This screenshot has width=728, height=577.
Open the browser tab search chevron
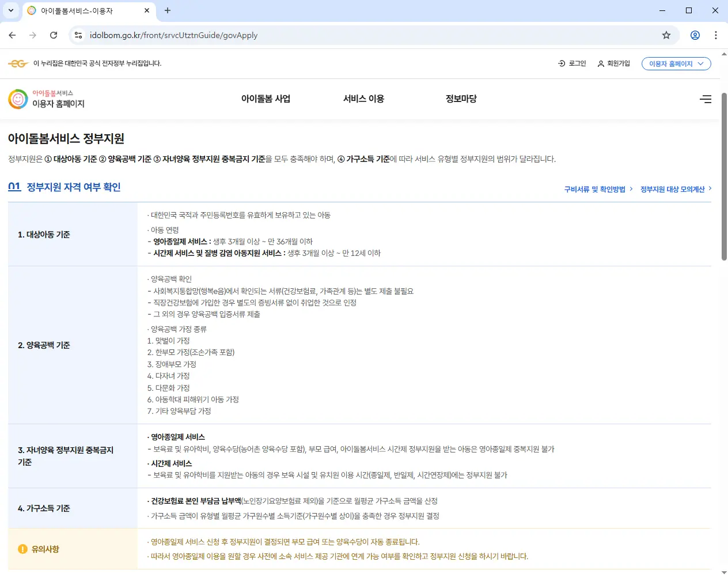[9, 10]
